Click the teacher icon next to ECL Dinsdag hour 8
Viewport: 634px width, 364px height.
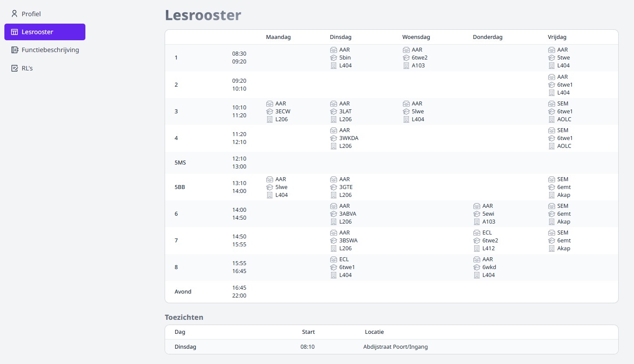click(333, 259)
